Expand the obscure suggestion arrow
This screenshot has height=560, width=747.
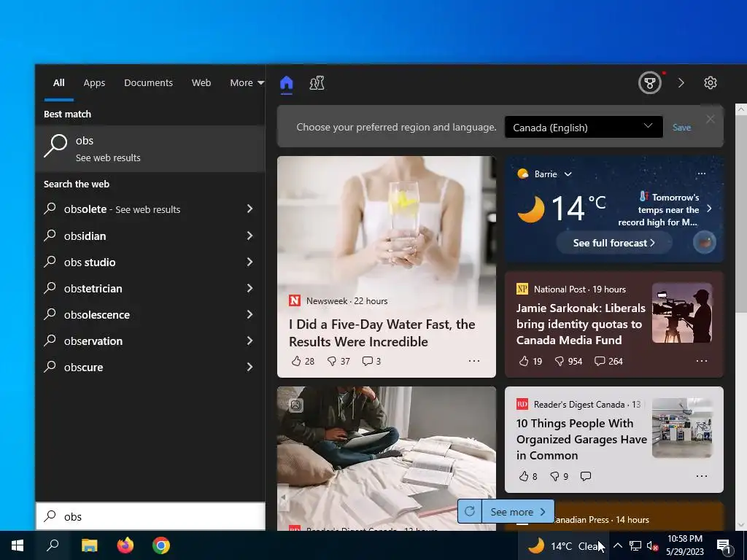click(249, 366)
